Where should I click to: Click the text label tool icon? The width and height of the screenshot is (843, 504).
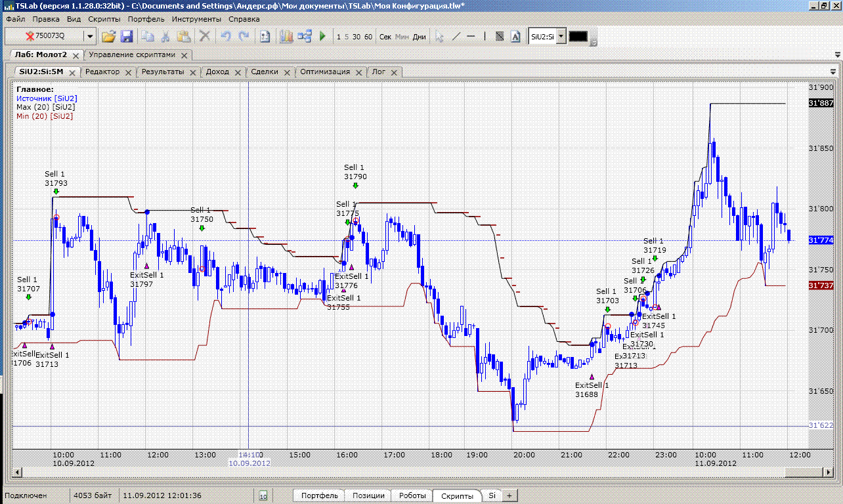pos(515,37)
